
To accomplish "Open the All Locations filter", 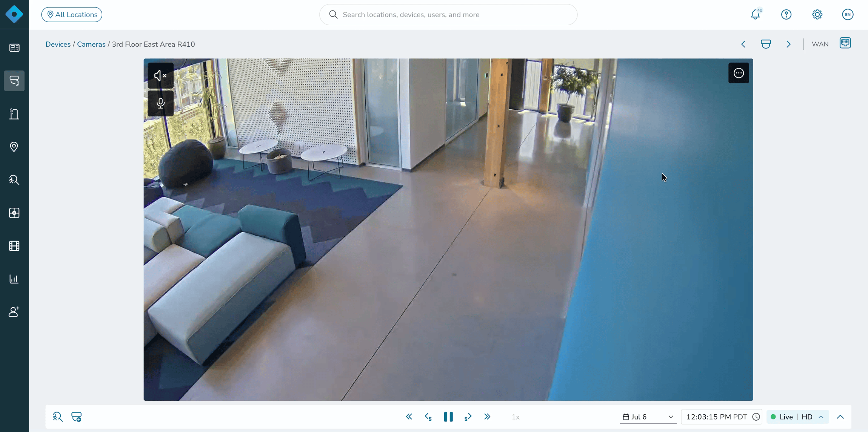I will coord(72,14).
